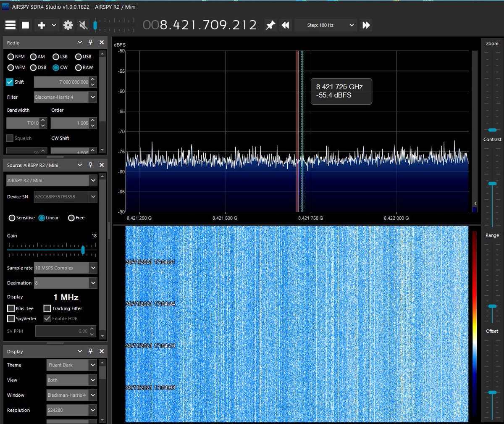Adjust the Zoom slider
Screen dimensions: 504x424
click(x=492, y=130)
